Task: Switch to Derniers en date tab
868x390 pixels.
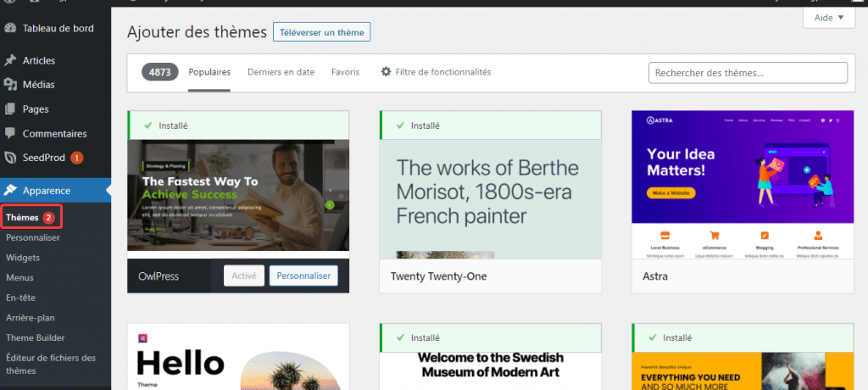Action: click(x=281, y=72)
